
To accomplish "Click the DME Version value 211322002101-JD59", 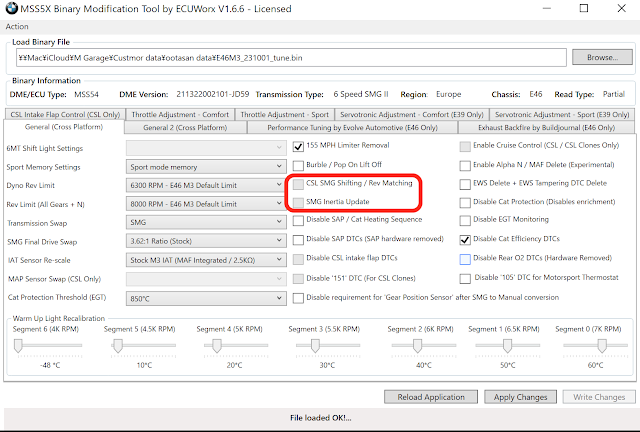I will pyautogui.click(x=212, y=94).
